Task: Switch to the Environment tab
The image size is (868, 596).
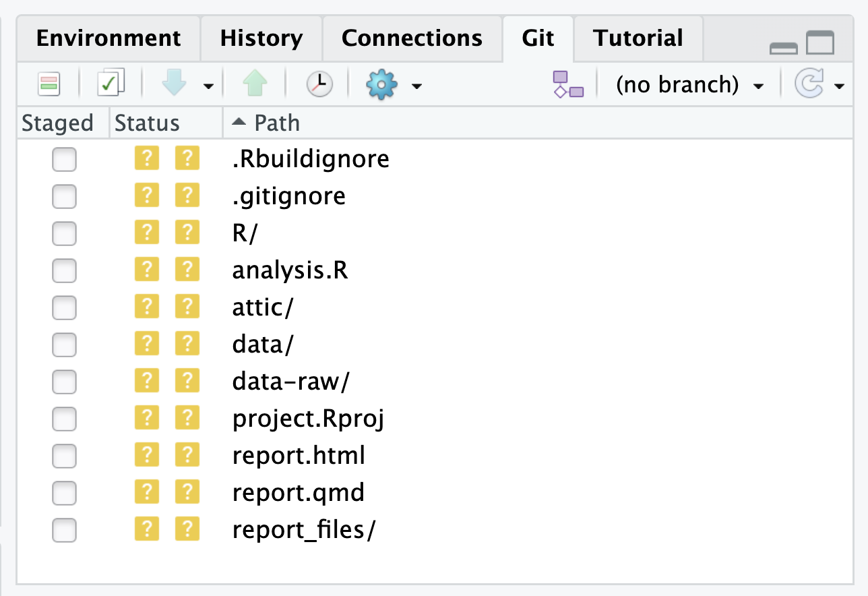Action: [108, 38]
